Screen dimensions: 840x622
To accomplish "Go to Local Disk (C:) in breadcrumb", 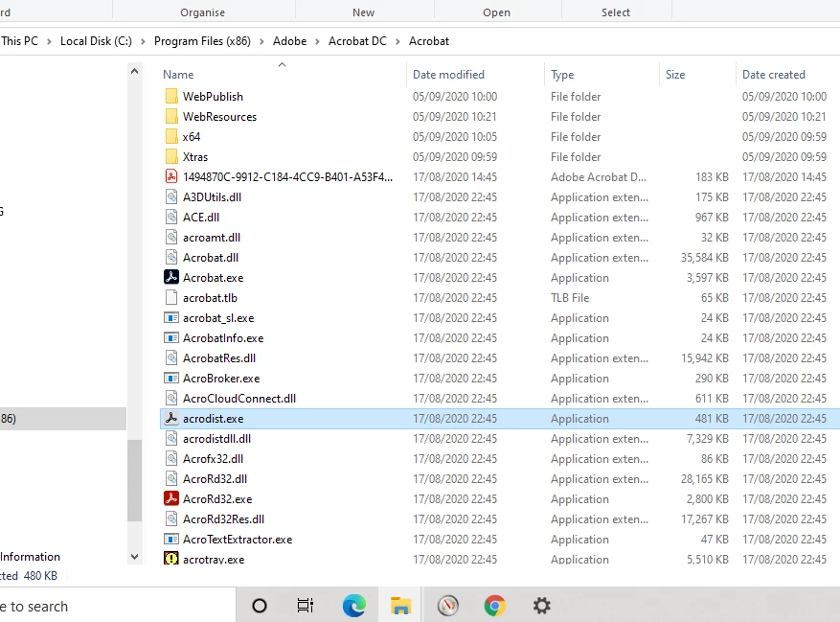I will point(96,41).
